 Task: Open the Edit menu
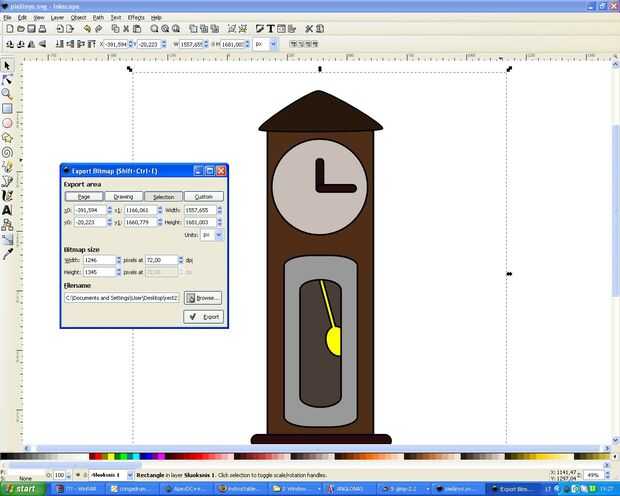22,18
